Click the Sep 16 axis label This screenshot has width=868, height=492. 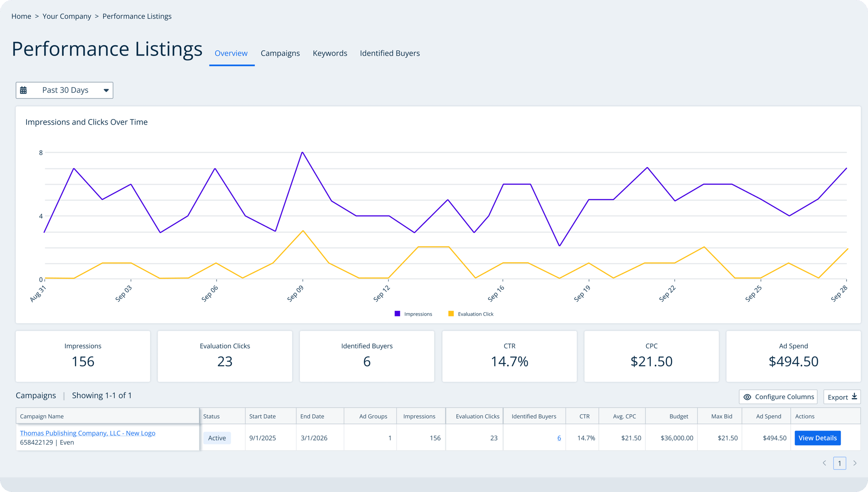pyautogui.click(x=496, y=294)
